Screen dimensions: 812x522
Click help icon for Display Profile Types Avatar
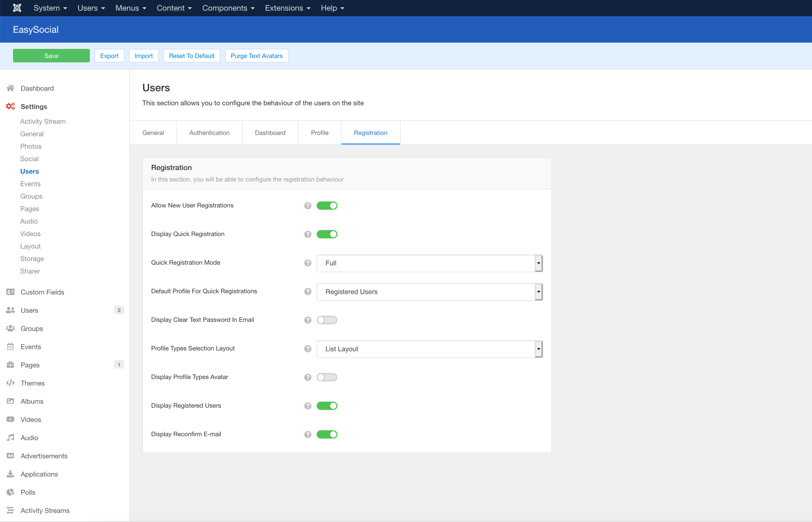pyautogui.click(x=308, y=377)
